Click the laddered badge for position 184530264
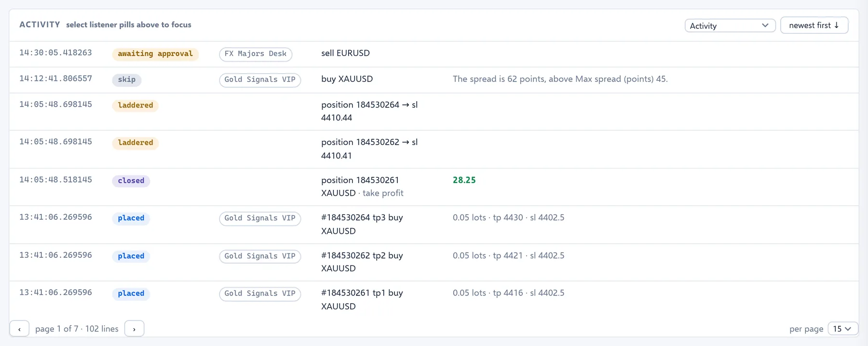This screenshot has height=346, width=868. pos(136,106)
